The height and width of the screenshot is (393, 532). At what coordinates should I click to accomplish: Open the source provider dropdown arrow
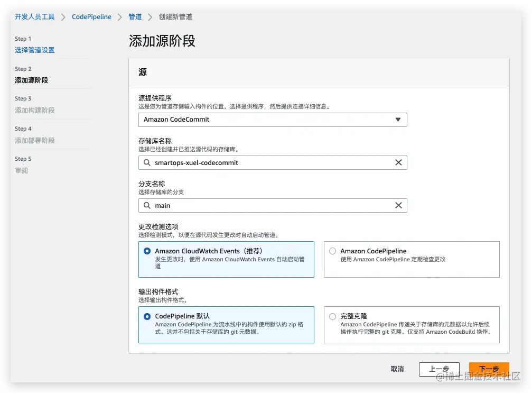[398, 120]
